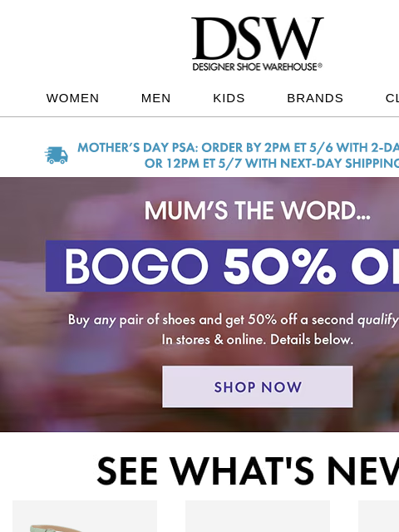Viewport: 399px width, 532px height.
Task: Click the SHOP NOW button
Action: 258,387
